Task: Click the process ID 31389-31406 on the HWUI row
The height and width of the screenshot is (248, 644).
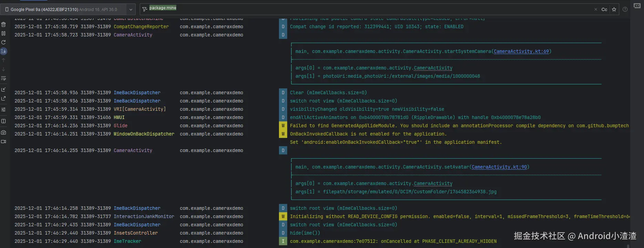Action: pos(96,117)
